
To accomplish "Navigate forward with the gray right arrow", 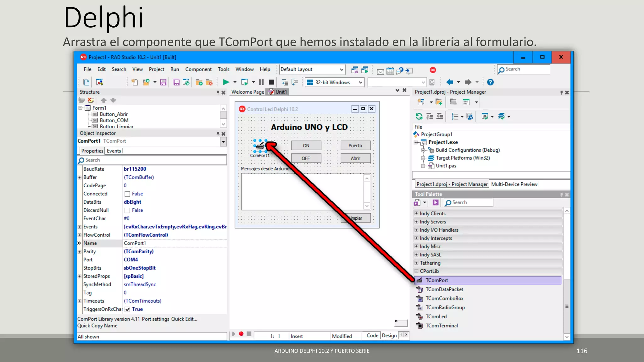I will tap(468, 82).
